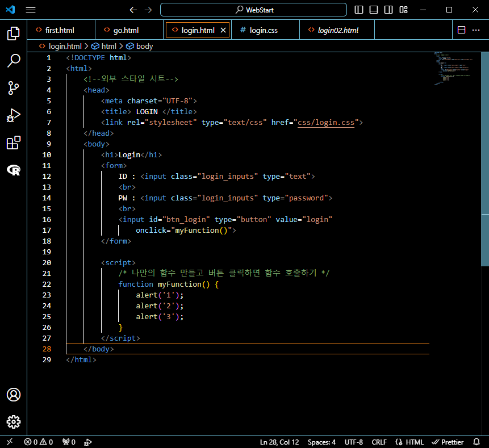Click alert('3'); on line 25

pyautogui.click(x=160, y=317)
